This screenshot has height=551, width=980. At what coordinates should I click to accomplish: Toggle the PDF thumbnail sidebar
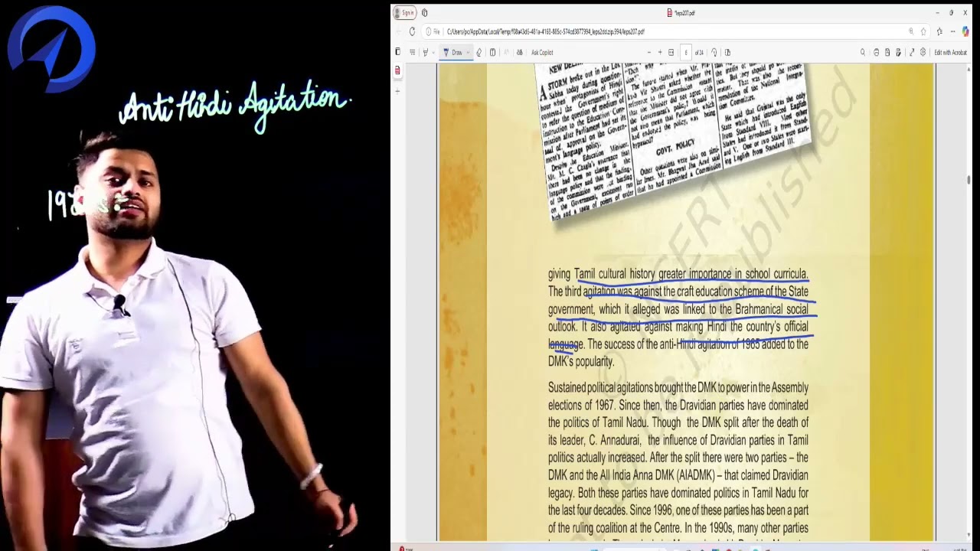(397, 52)
